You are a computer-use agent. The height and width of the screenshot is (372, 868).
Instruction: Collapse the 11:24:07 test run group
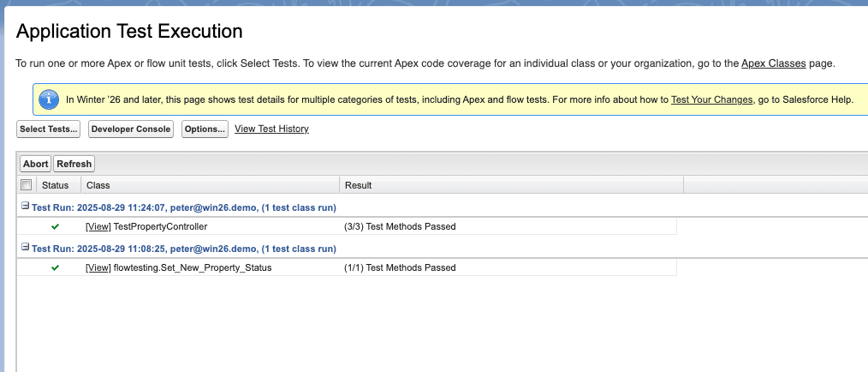(x=25, y=207)
